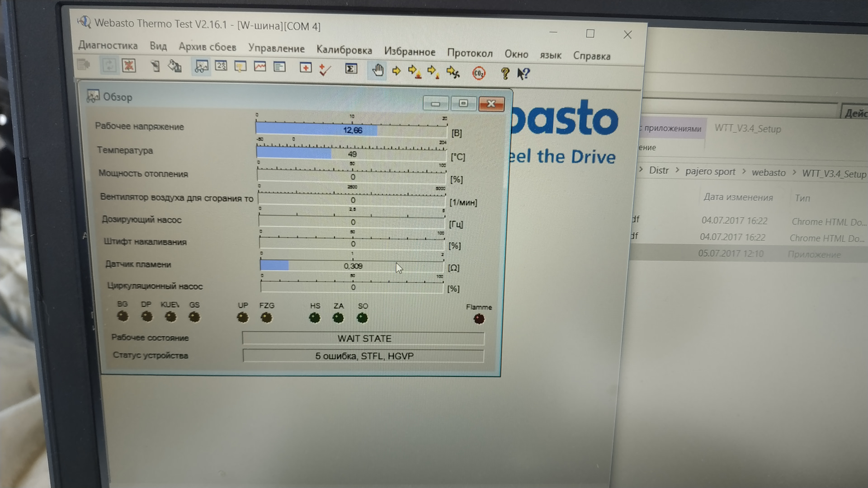Click Webasto Thermo Test title bar icon

click(84, 21)
